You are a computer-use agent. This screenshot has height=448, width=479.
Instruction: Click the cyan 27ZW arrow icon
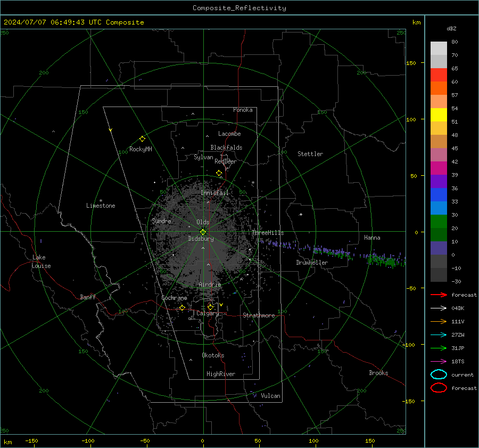coord(439,335)
